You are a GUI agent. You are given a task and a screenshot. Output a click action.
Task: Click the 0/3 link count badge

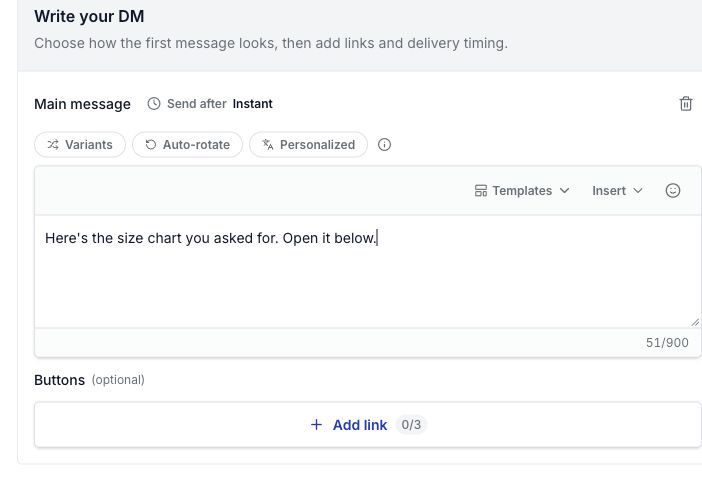tap(411, 424)
